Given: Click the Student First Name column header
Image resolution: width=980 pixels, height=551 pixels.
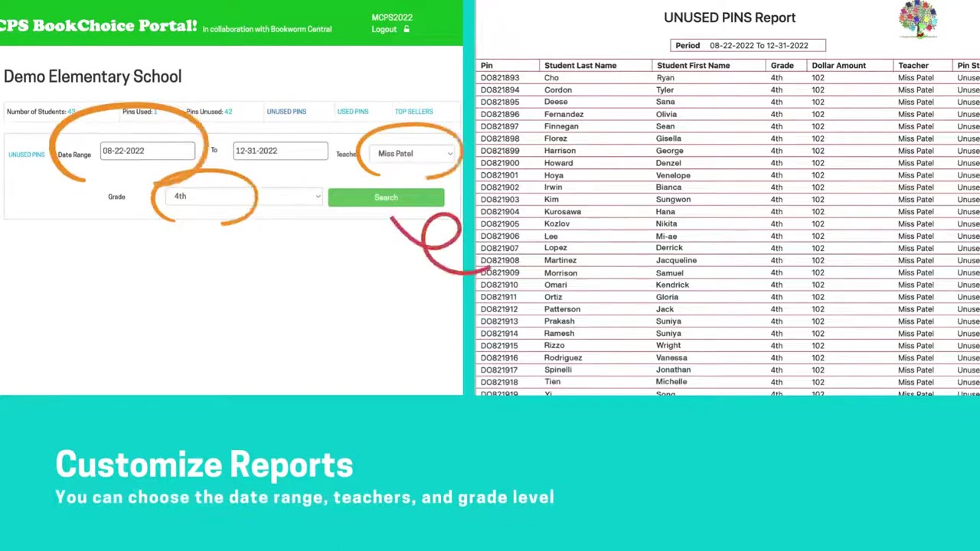Looking at the screenshot, I should [x=693, y=66].
